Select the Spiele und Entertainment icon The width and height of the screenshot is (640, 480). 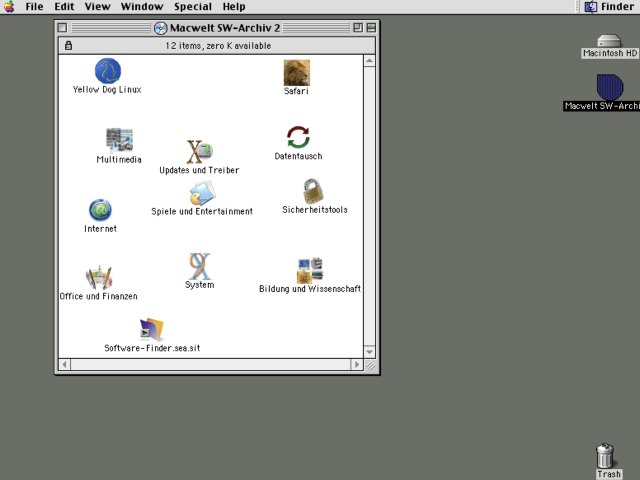(x=202, y=193)
